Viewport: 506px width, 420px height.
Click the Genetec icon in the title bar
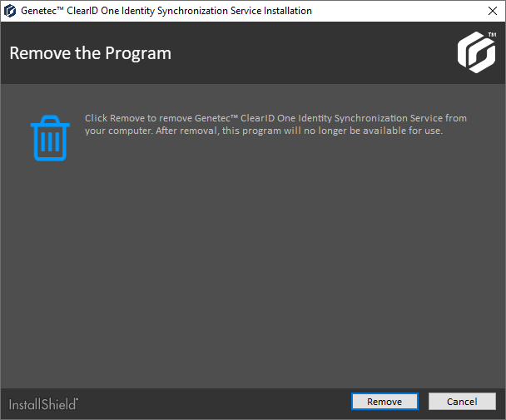click(x=10, y=11)
